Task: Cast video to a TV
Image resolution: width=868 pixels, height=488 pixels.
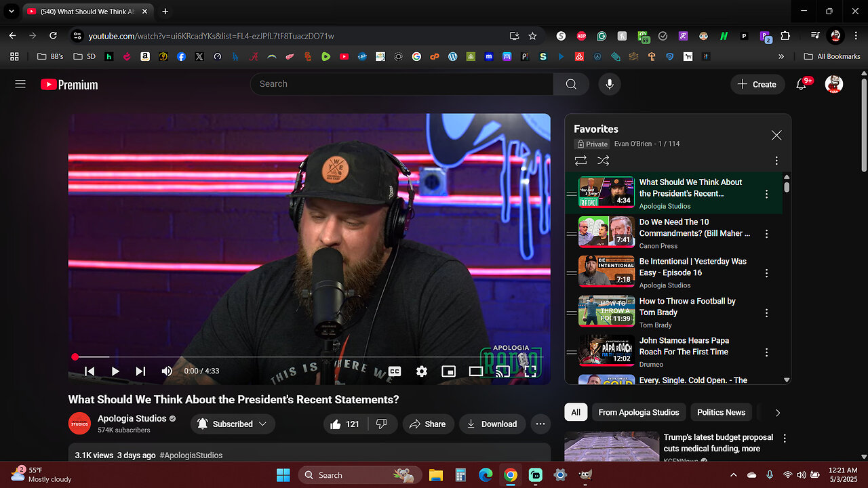Action: (x=502, y=371)
